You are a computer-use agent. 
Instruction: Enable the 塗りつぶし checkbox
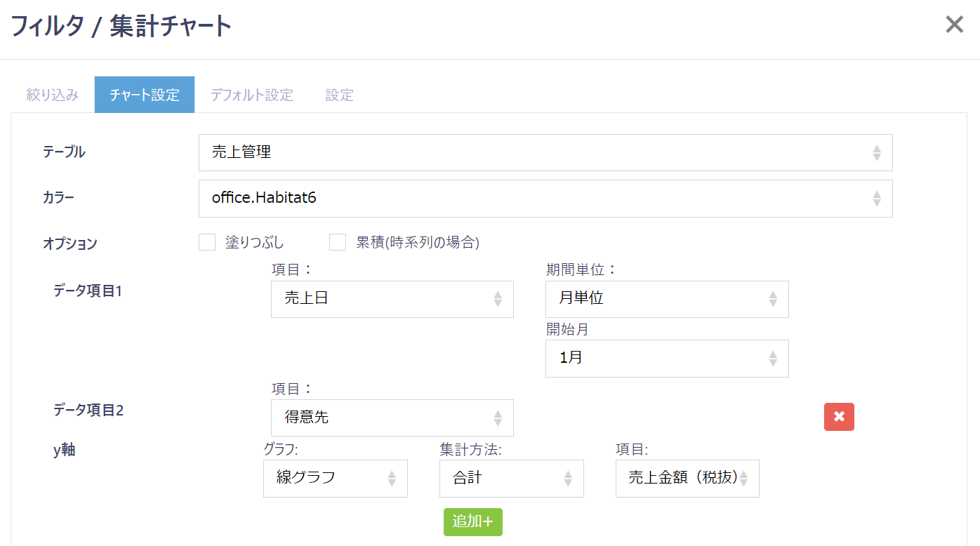[x=207, y=243]
